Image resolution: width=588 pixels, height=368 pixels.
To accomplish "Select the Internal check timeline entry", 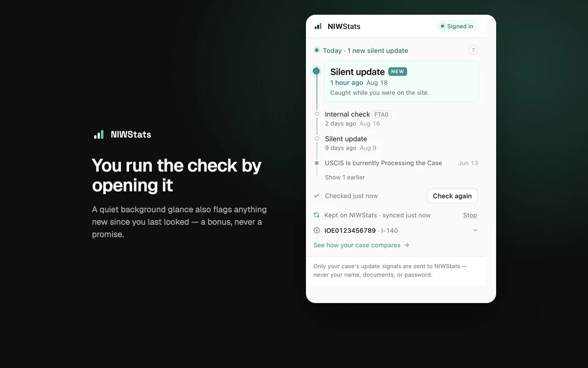I will [358, 119].
